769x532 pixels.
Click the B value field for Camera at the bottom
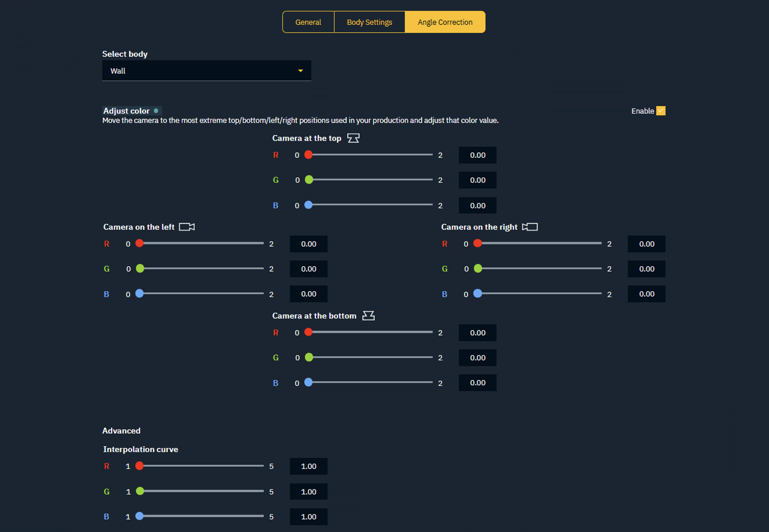(x=477, y=383)
